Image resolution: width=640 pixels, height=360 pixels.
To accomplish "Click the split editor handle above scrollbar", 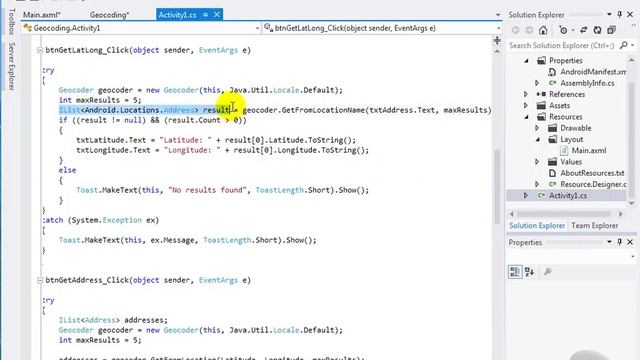I will coord(497,40).
